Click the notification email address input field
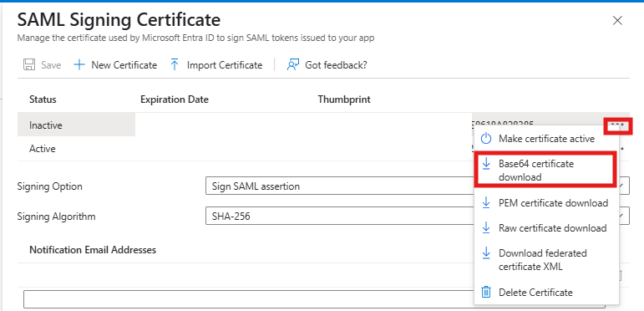The image size is (644, 311). pyautogui.click(x=314, y=299)
